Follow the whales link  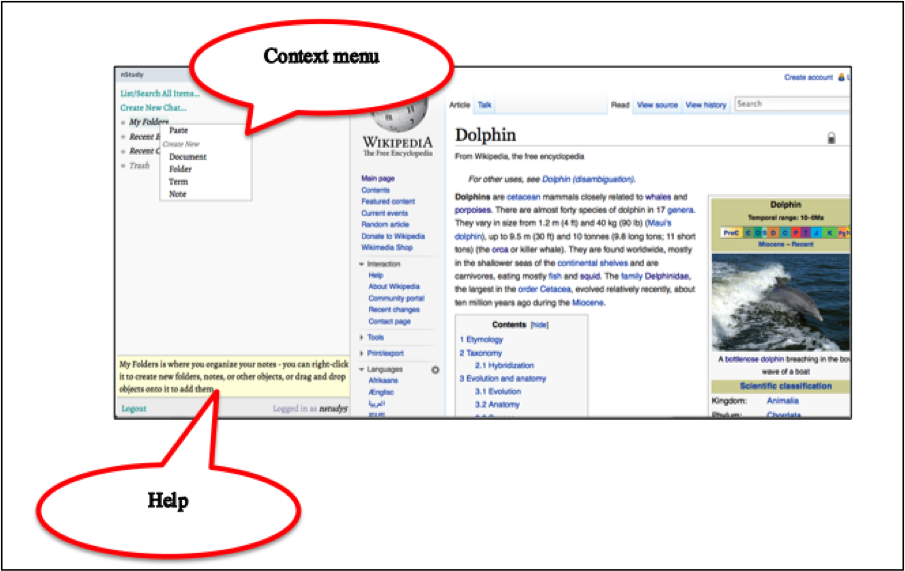[658, 197]
